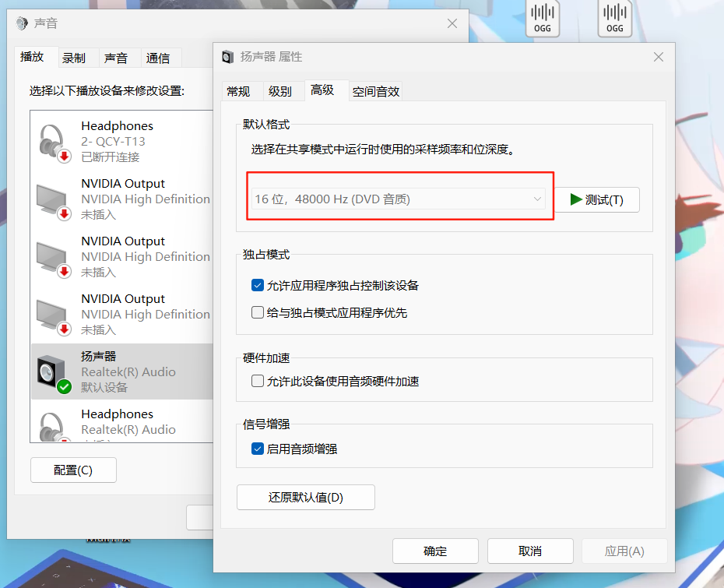Open the 空间音效 tab
724x588 pixels.
click(376, 91)
